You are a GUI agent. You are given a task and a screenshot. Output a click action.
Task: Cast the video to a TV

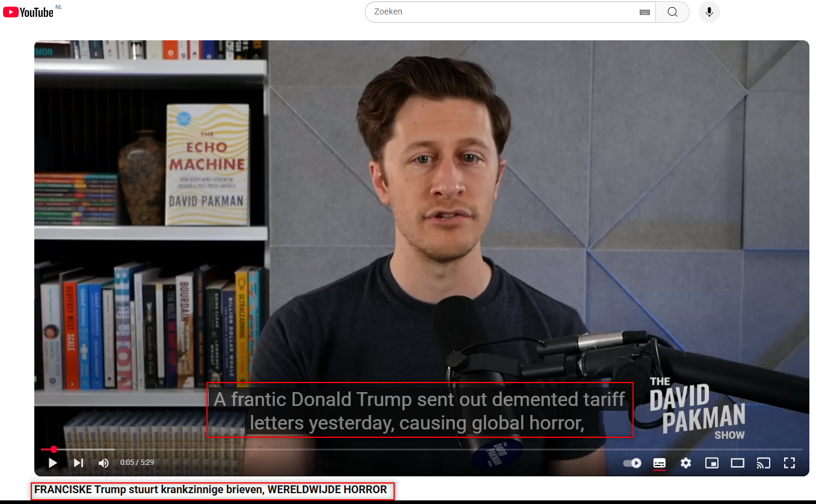(764, 463)
